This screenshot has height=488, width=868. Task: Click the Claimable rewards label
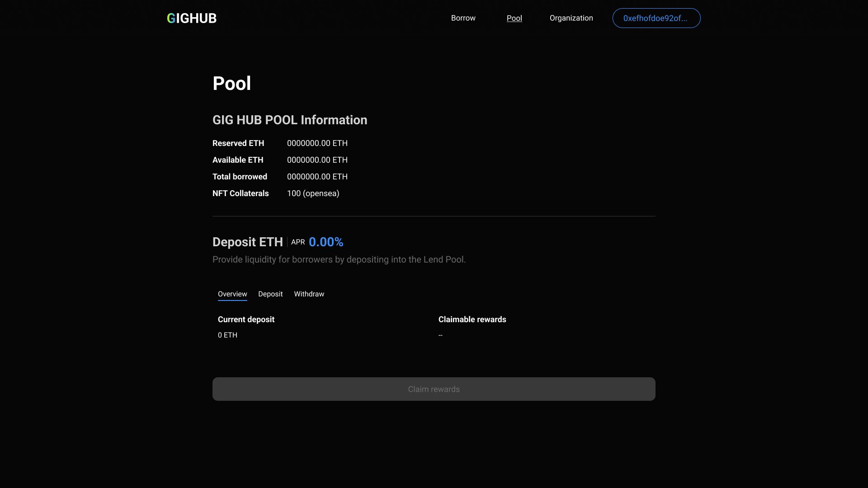click(472, 319)
